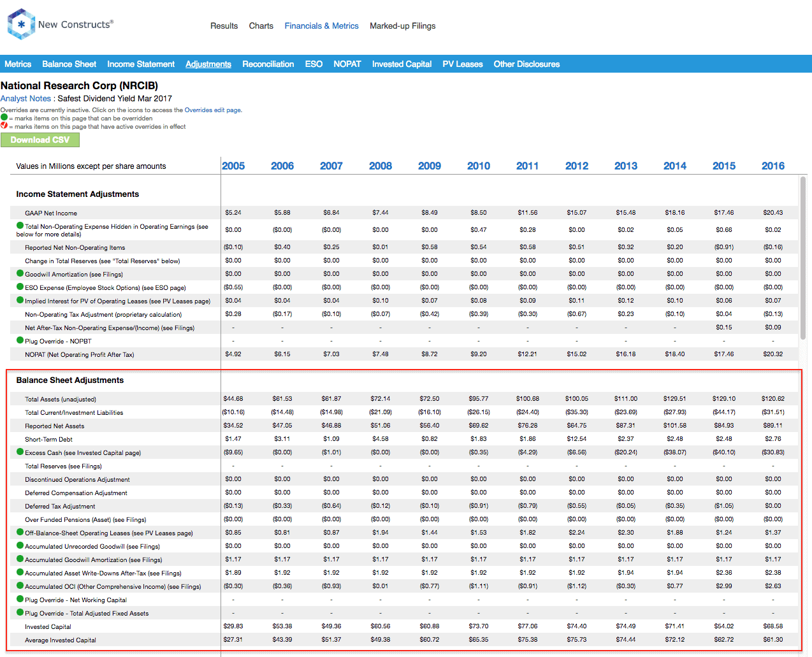Click the GAAP Net Income row label
Image resolution: width=812 pixels, height=657 pixels.
51,213
